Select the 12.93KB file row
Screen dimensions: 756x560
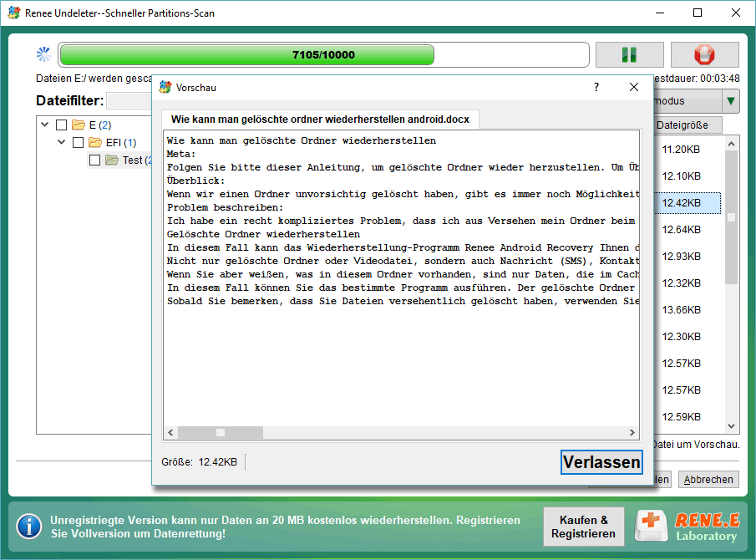[687, 256]
